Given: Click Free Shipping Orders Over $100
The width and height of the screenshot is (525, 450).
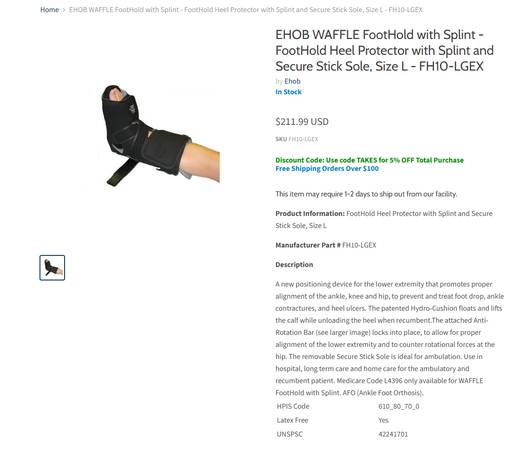Looking at the screenshot, I should coord(327,168).
